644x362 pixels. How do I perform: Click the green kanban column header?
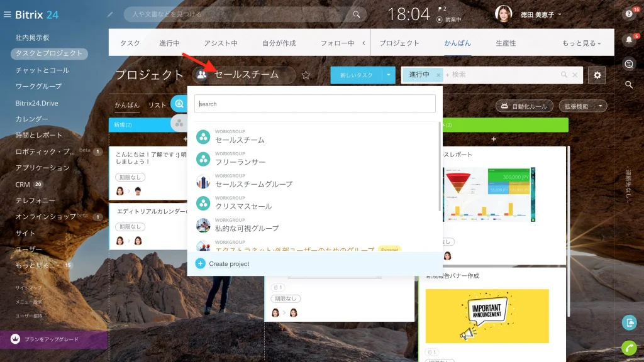506,125
